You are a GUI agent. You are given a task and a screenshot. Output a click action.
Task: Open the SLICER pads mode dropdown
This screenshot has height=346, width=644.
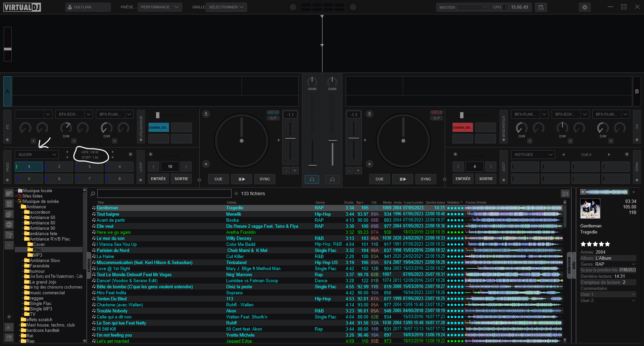[x=37, y=155]
